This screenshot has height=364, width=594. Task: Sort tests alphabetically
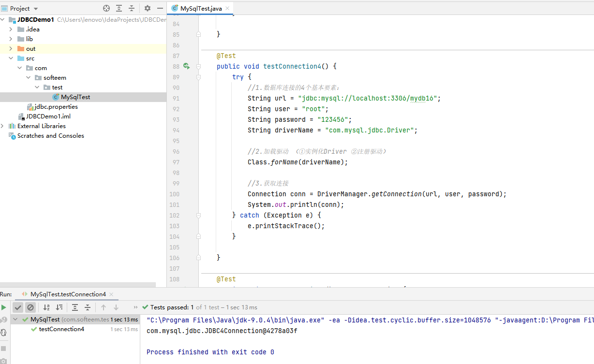(46, 307)
